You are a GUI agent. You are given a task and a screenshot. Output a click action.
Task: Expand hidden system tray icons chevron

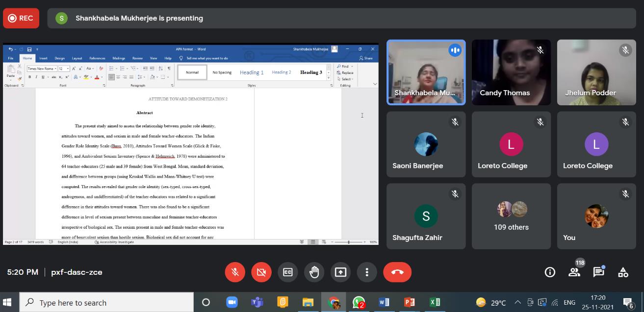[517, 303]
